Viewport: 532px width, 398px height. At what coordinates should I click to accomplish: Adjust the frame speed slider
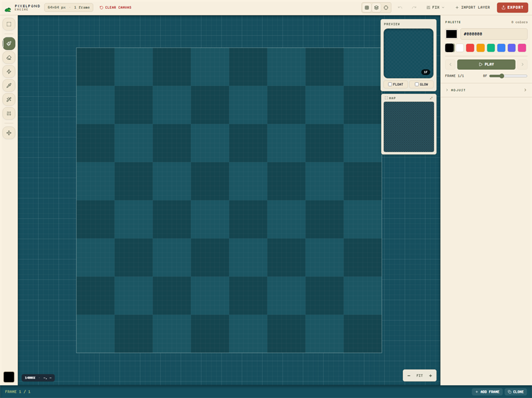pos(508,76)
